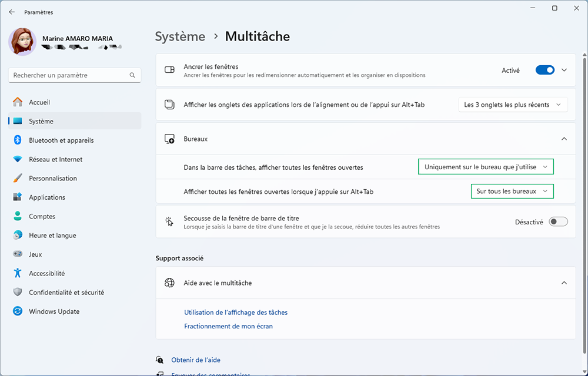Click the search magnifier icon in sidebar
This screenshot has width=588, height=376.
click(132, 75)
